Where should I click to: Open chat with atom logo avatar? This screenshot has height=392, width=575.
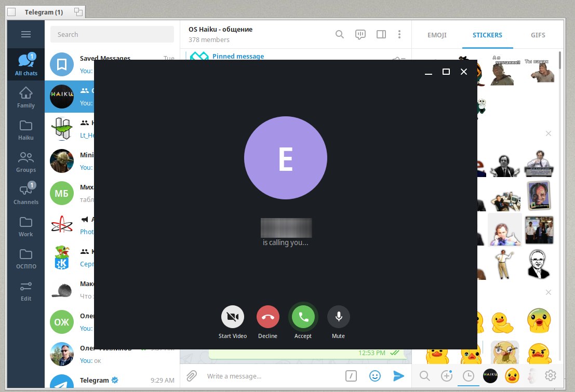coord(62,225)
